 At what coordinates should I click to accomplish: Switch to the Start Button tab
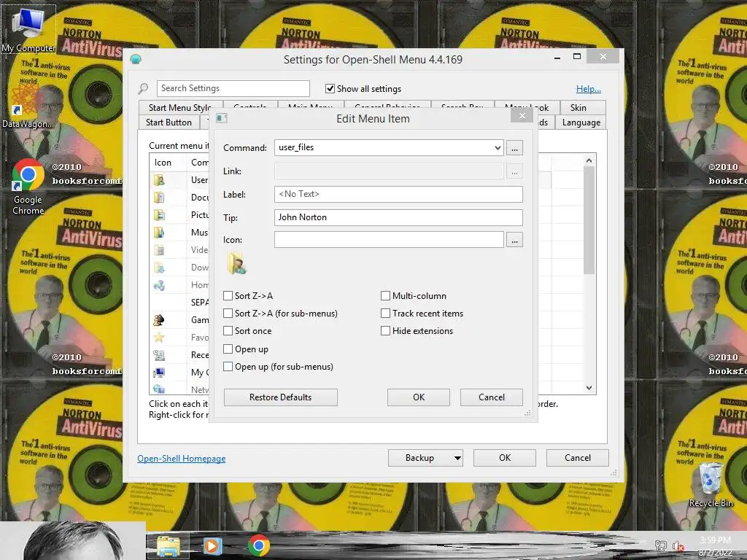[x=169, y=122]
